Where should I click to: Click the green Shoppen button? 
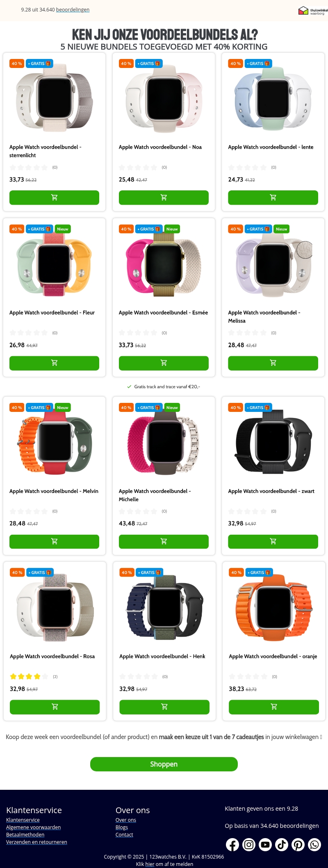coord(164,764)
